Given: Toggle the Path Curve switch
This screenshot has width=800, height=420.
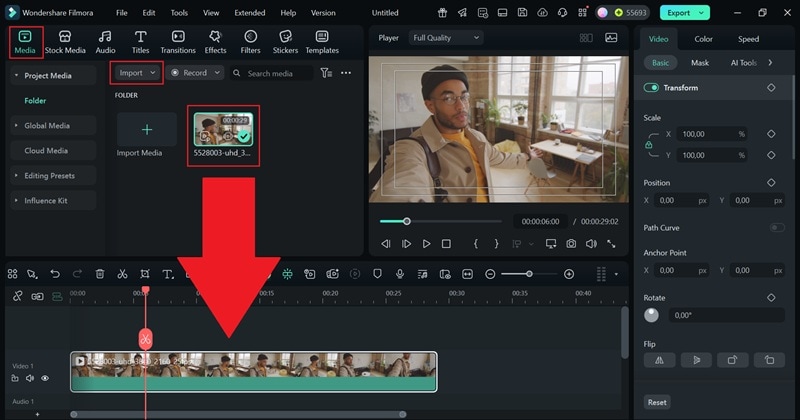Looking at the screenshot, I should coord(777,228).
